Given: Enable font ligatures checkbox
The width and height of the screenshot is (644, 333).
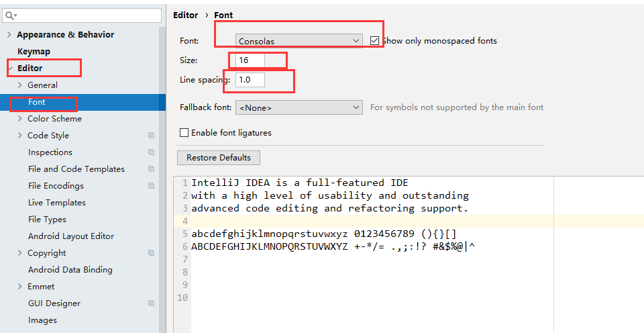Looking at the screenshot, I should (184, 133).
